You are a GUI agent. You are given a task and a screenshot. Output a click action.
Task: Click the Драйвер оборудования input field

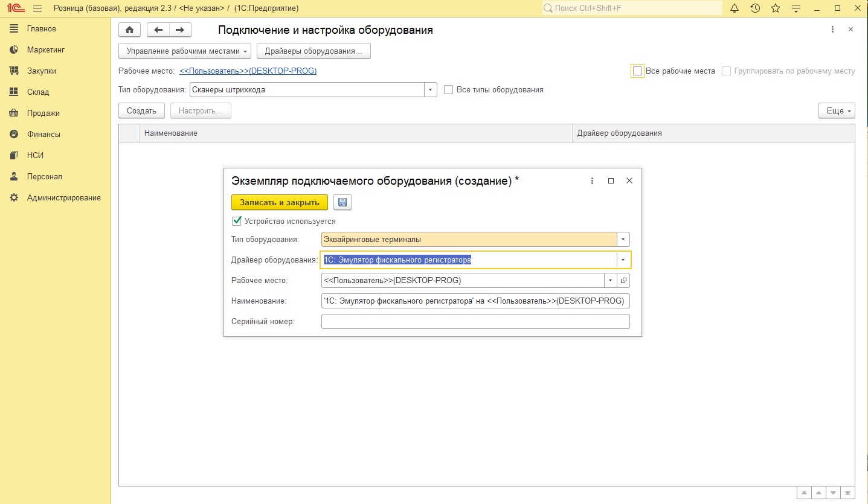point(469,260)
